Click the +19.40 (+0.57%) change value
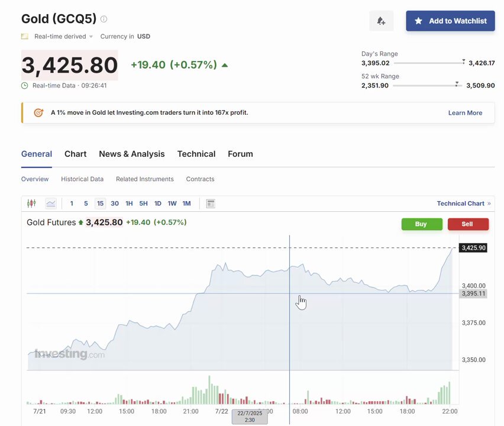 click(x=174, y=65)
